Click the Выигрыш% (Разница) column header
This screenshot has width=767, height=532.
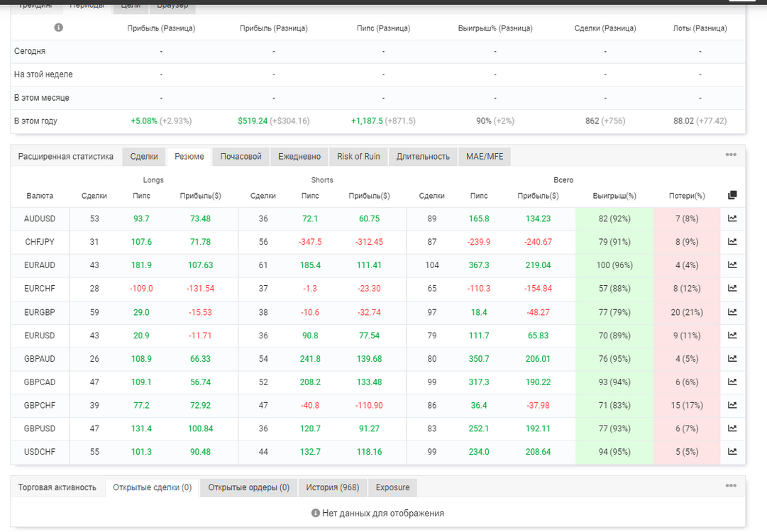pyautogui.click(x=495, y=28)
